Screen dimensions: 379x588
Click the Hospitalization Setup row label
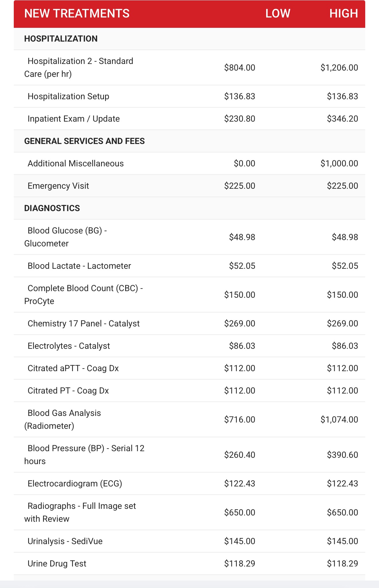coord(68,96)
